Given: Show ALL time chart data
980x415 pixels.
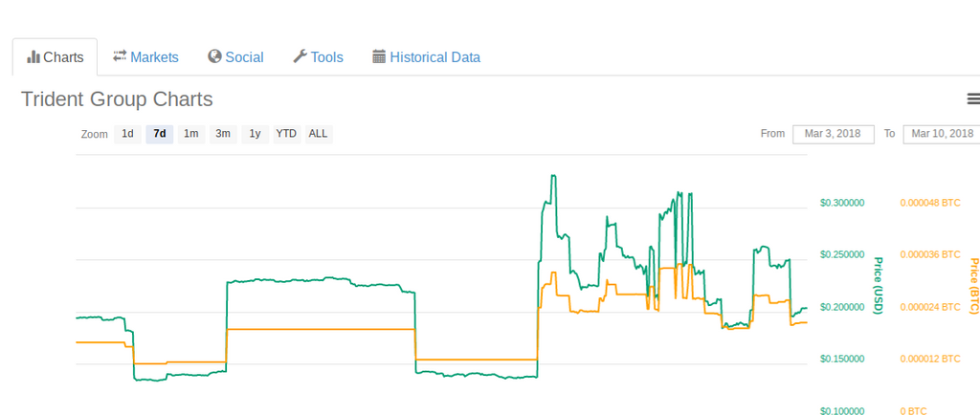Looking at the screenshot, I should click(x=318, y=134).
